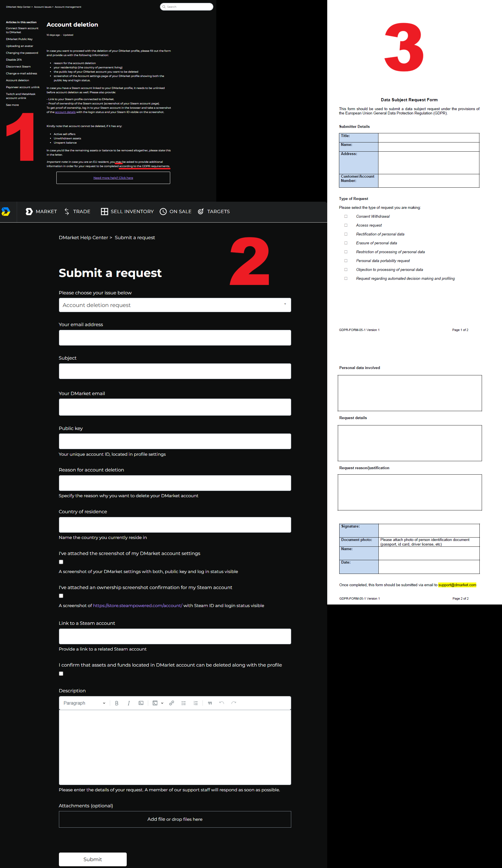Insert bulleted list in Description editor
Viewport: 502px width, 868px height.
pos(184,703)
